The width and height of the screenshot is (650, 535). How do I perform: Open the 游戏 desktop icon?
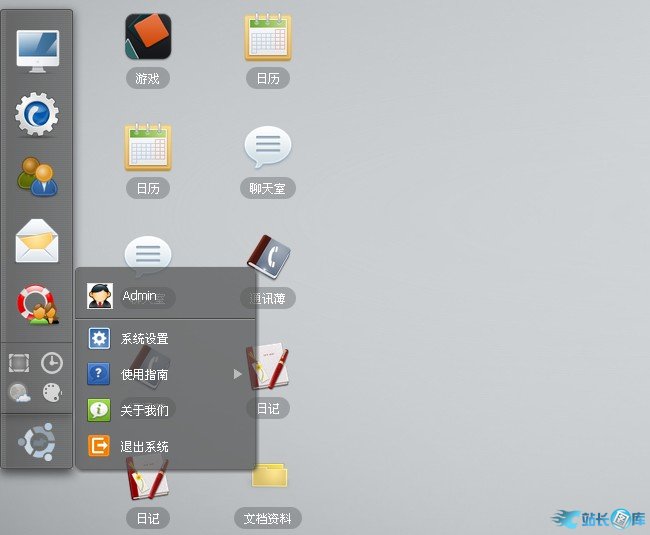point(147,38)
